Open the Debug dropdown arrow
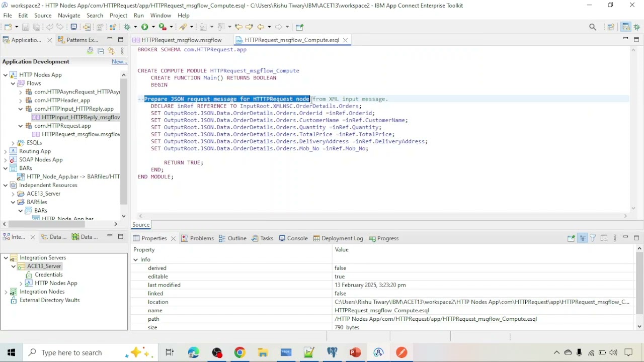This screenshot has height=362, width=644. [135, 27]
